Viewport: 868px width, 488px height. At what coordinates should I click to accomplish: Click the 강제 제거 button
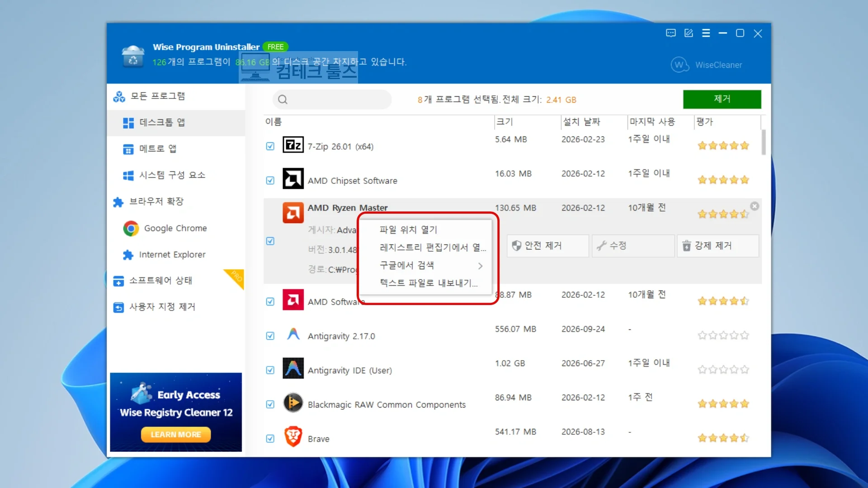718,245
